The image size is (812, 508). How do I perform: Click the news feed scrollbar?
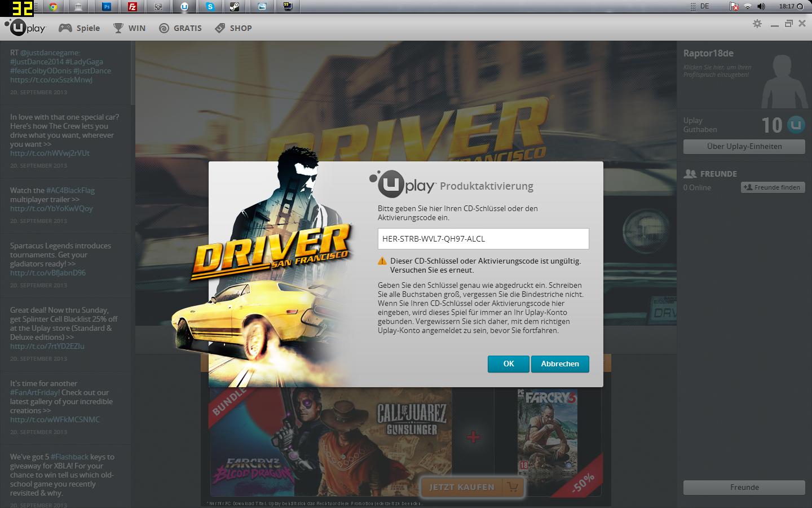click(x=133, y=73)
